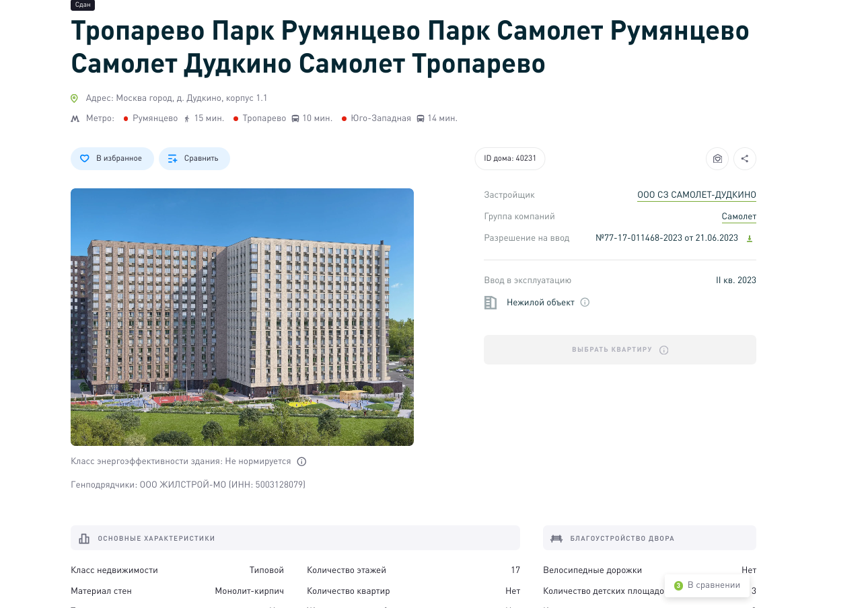Click the II кв. 2023 commissioning value

point(736,280)
